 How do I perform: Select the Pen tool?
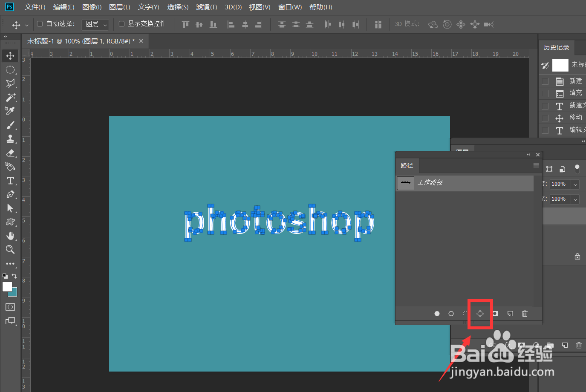click(x=10, y=194)
